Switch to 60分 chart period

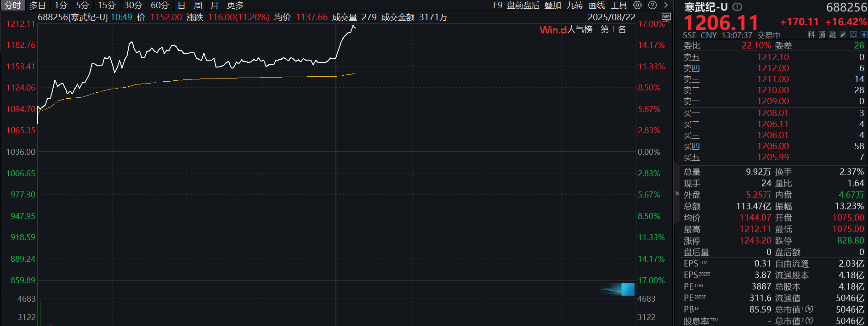[x=160, y=5]
